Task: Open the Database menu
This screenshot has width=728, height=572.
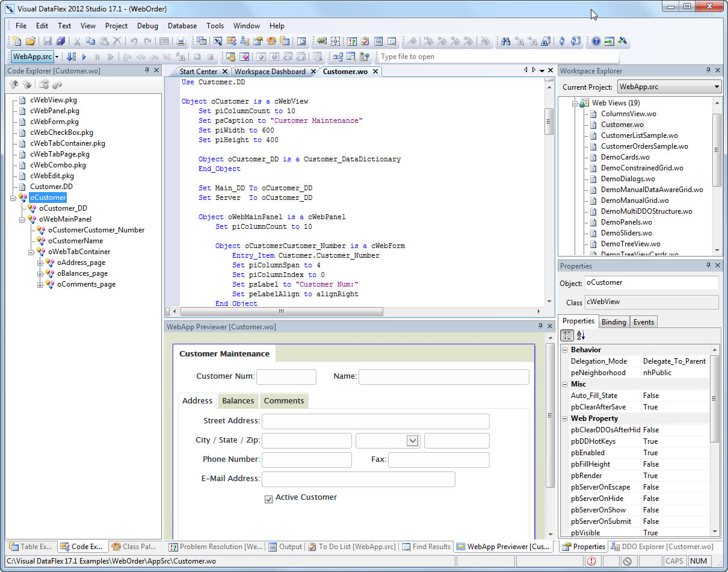Action: 182,26
